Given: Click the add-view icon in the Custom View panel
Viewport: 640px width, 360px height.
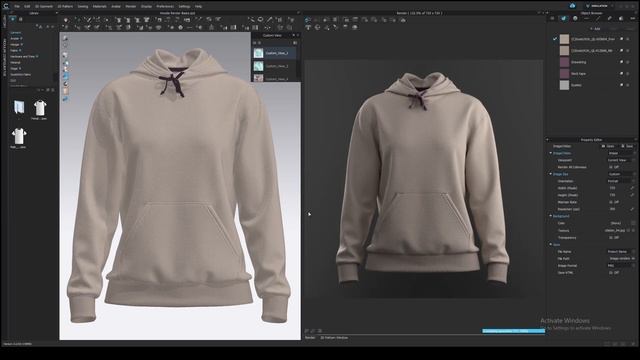Looking at the screenshot, I should coord(255,43).
